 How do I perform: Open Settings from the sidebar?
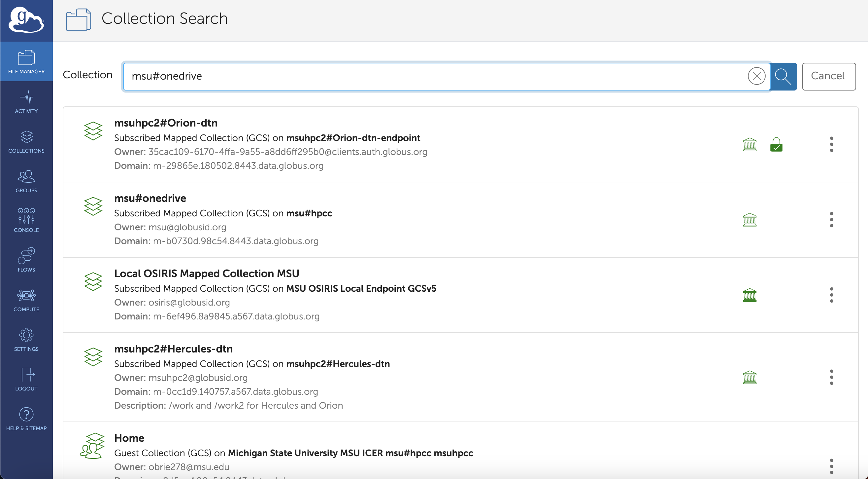click(26, 339)
